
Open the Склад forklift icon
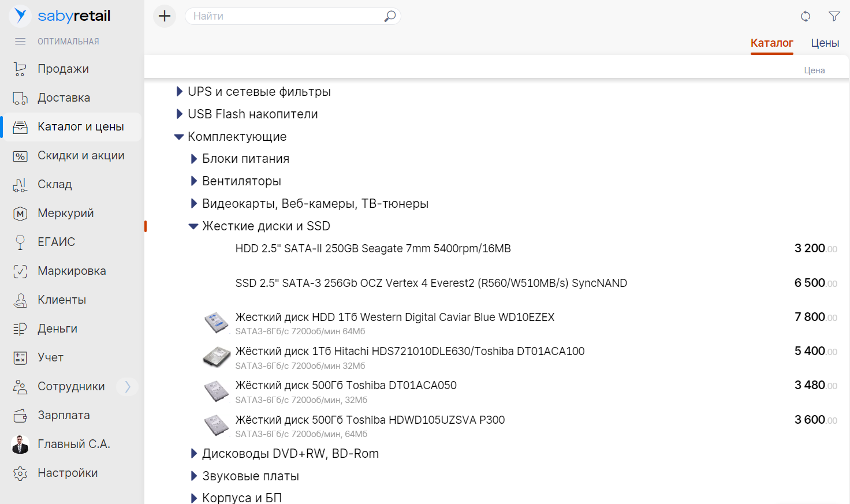click(20, 185)
